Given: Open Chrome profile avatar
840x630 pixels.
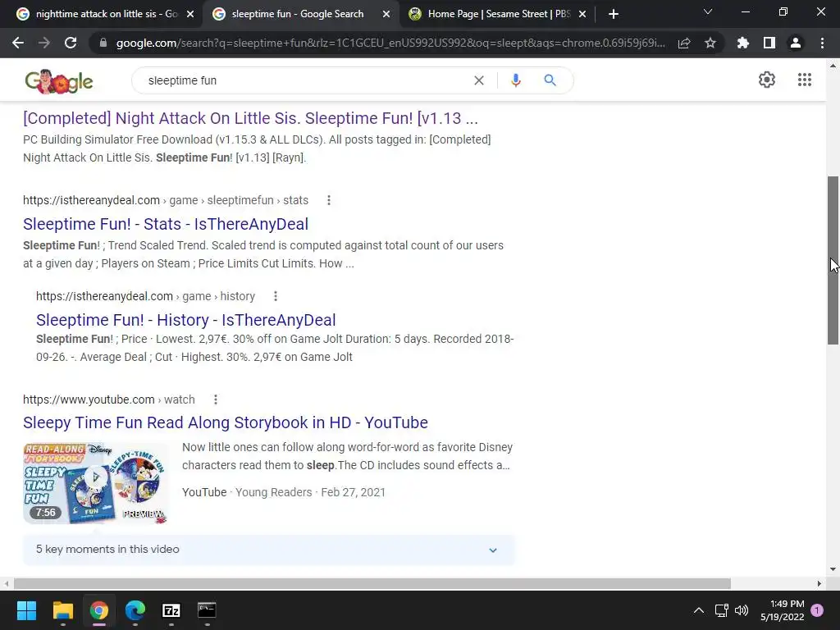Looking at the screenshot, I should [x=796, y=43].
